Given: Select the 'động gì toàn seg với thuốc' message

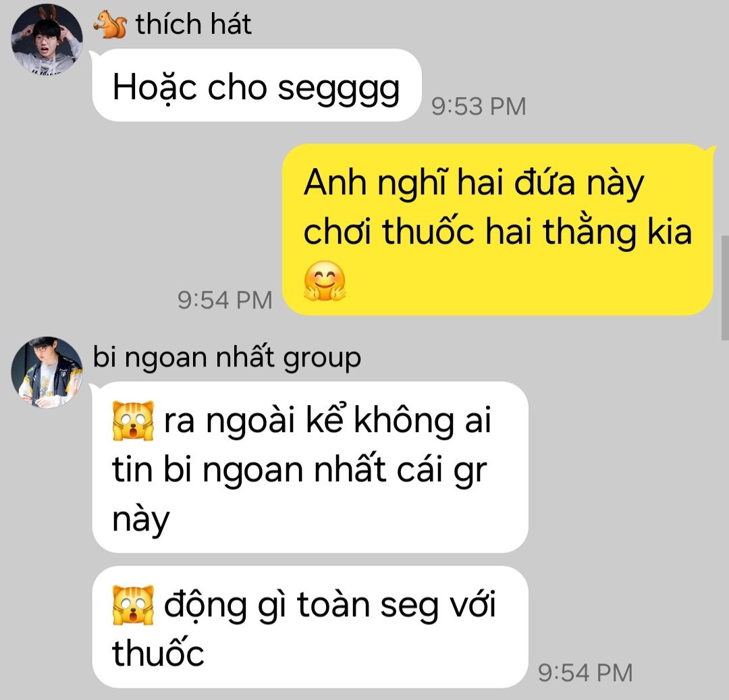Looking at the screenshot, I should pos(310,627).
